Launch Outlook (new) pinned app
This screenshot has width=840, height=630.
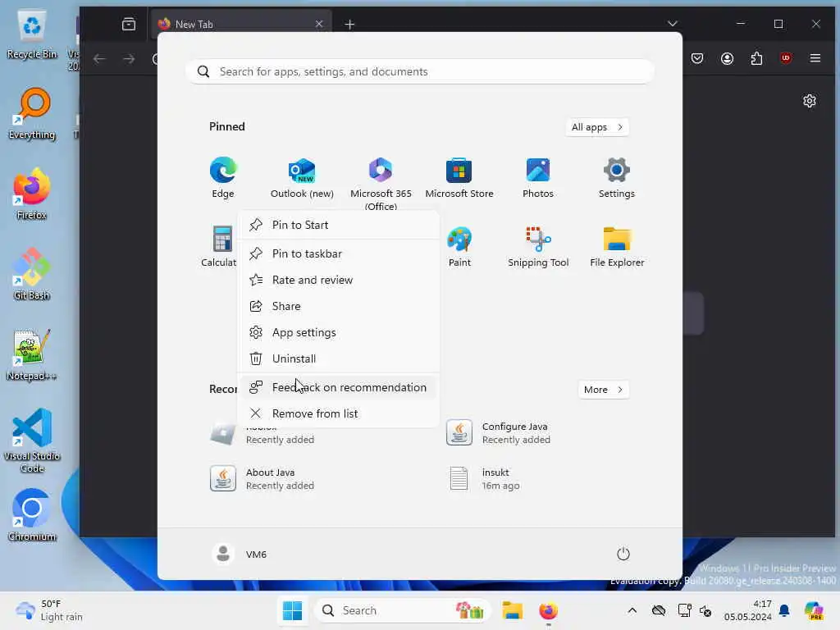point(302,177)
